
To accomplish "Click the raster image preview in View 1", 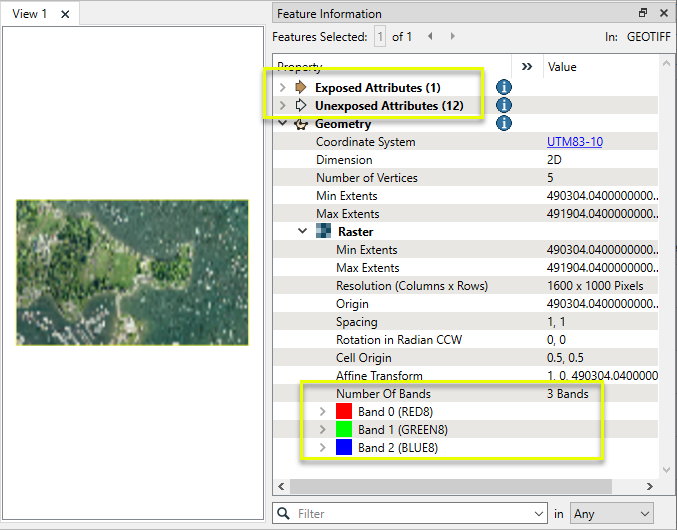I will 132,272.
